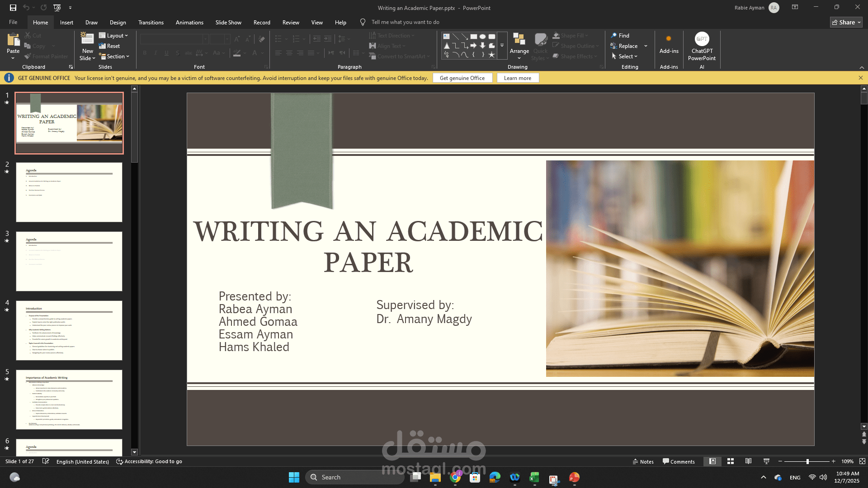Select slide 5 Importance of Academic Writing thumbnail
The image size is (868, 488).
[69, 399]
